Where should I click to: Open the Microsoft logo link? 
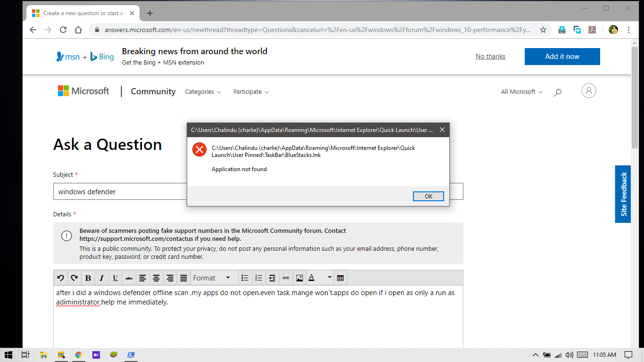point(83,91)
